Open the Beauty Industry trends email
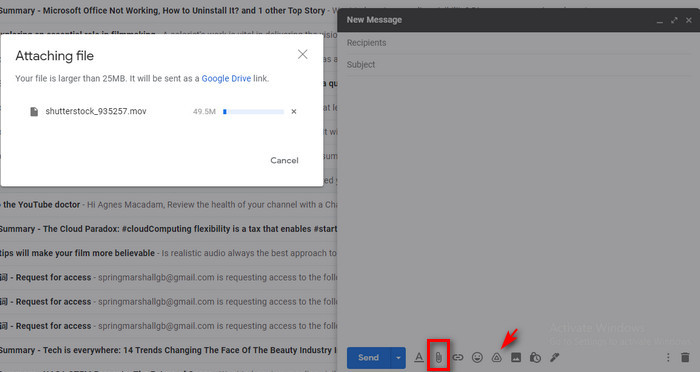The image size is (700, 372). coord(168,350)
